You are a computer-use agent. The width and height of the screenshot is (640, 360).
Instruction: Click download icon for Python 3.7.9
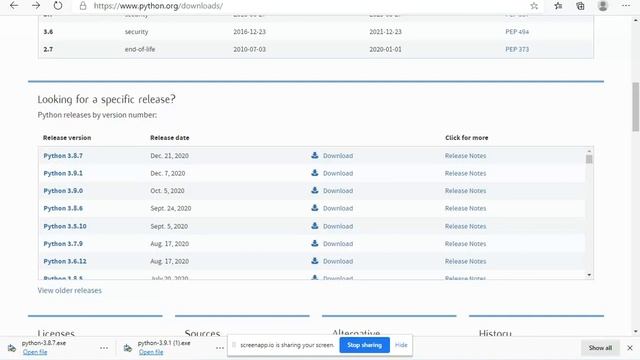pos(315,243)
